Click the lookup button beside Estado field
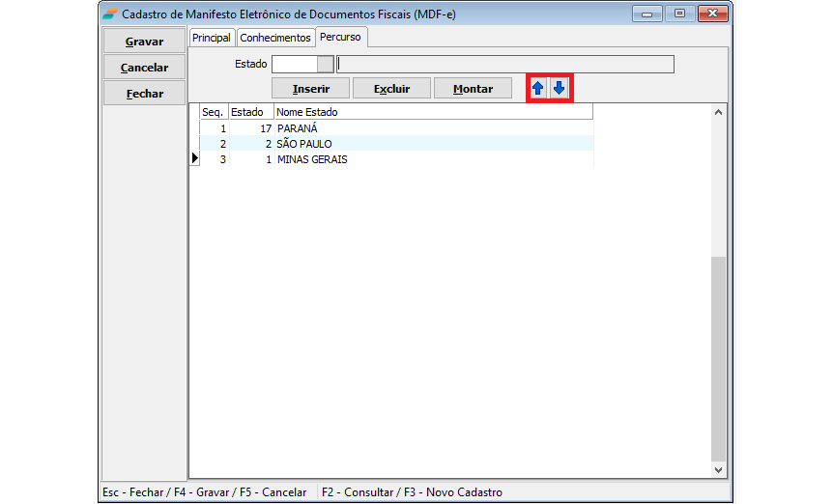Image resolution: width=833 pixels, height=504 pixels. [x=326, y=65]
